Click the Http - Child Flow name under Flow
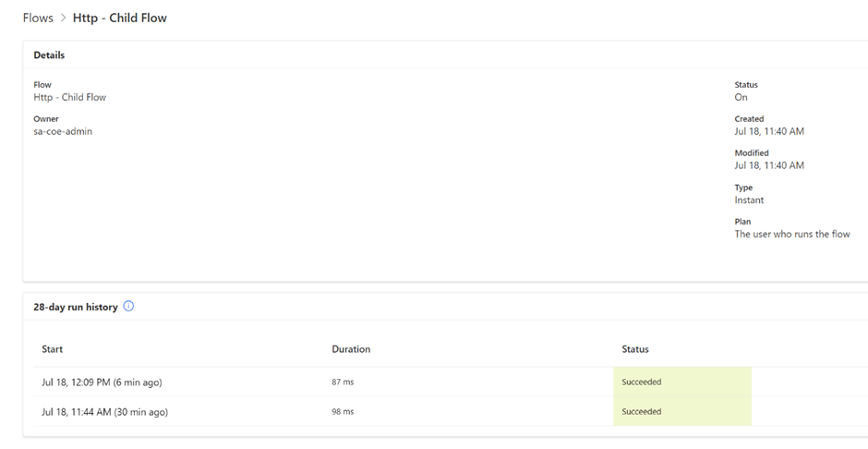The width and height of the screenshot is (868, 449). (x=70, y=97)
